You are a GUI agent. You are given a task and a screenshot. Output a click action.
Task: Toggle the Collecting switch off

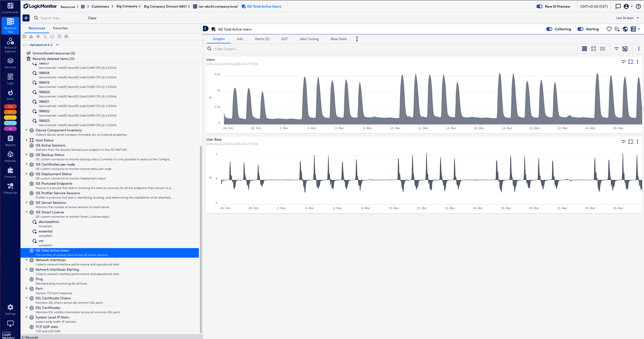coord(549,29)
